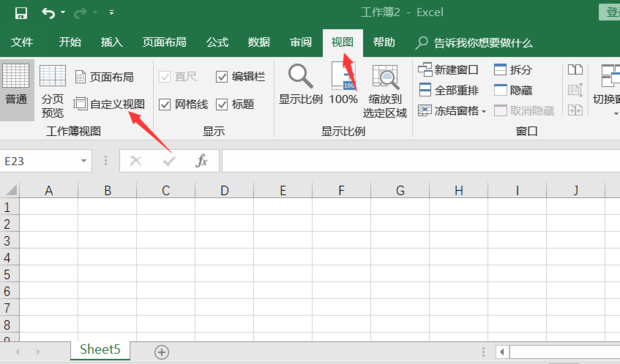Click 全部重排 button
Viewport: 620px width, 364px height.
(x=448, y=90)
